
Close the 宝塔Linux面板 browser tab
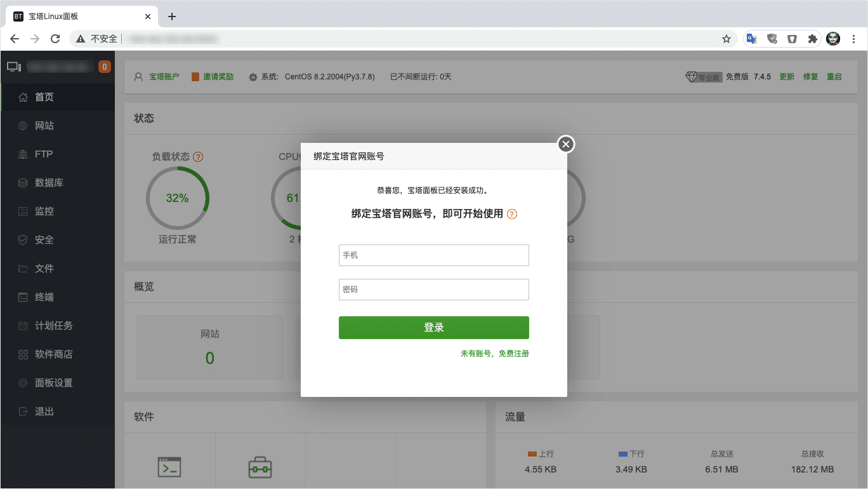[x=148, y=17]
